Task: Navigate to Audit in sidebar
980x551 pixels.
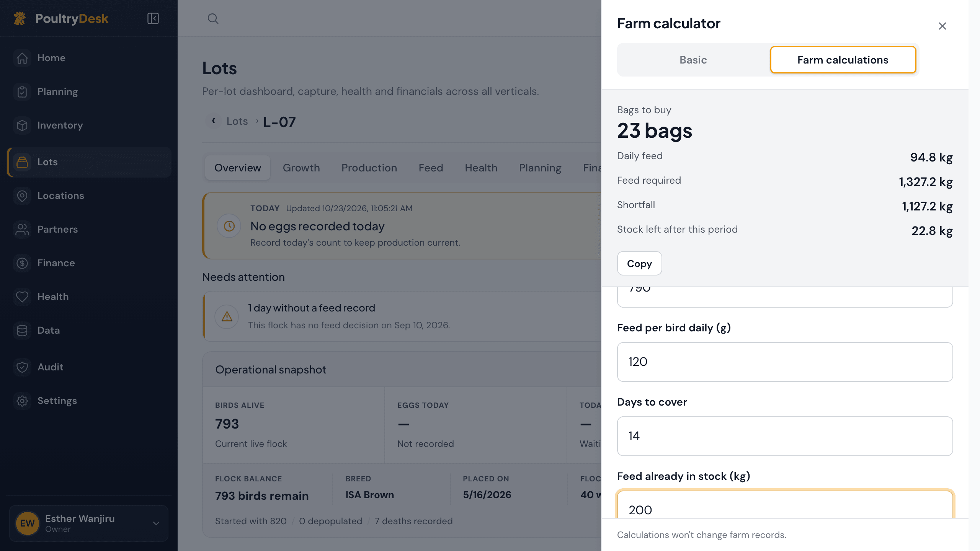Action: (x=89, y=367)
